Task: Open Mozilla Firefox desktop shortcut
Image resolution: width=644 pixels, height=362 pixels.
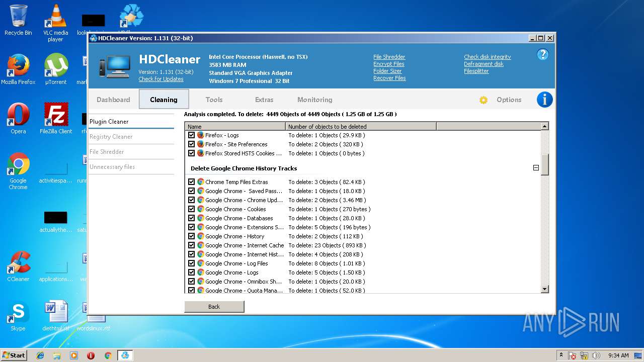Action: [18, 69]
